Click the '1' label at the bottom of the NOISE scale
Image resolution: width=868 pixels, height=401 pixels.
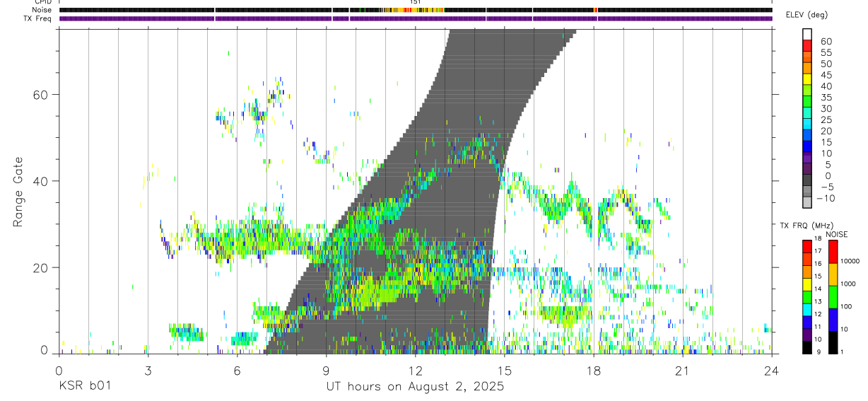(x=841, y=351)
